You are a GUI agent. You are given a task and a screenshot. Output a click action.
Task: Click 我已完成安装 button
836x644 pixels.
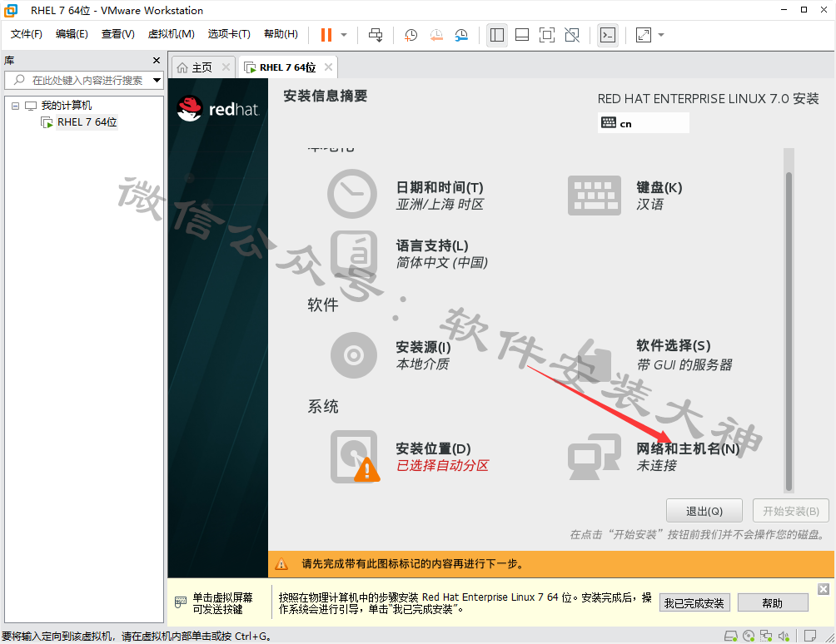pos(694,603)
